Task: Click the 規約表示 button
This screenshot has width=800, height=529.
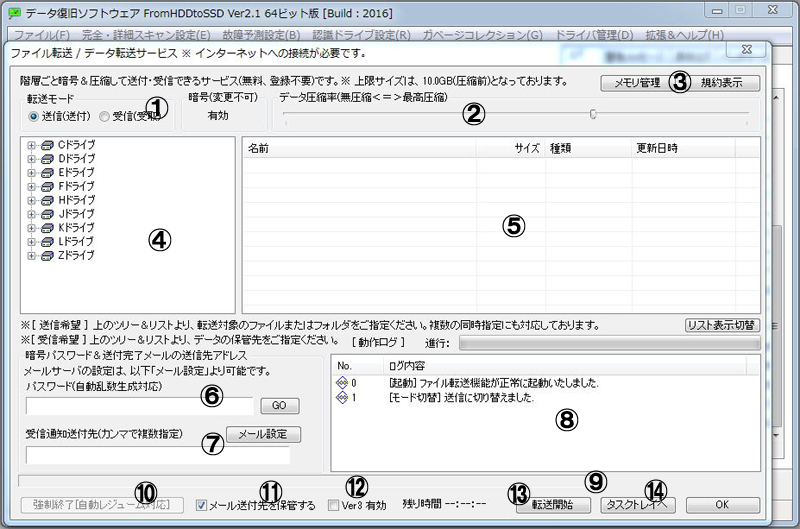Action: tap(721, 83)
